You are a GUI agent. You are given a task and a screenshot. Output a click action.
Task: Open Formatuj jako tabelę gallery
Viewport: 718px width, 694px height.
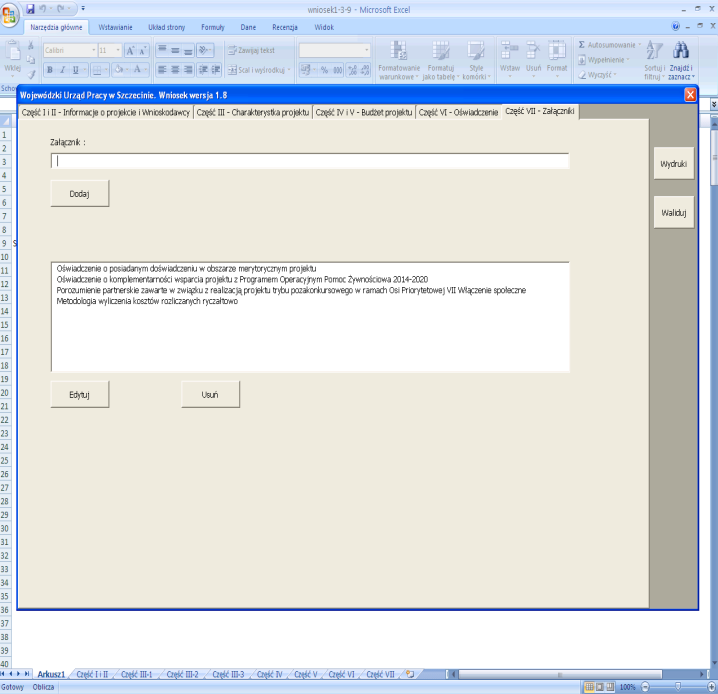(x=441, y=60)
